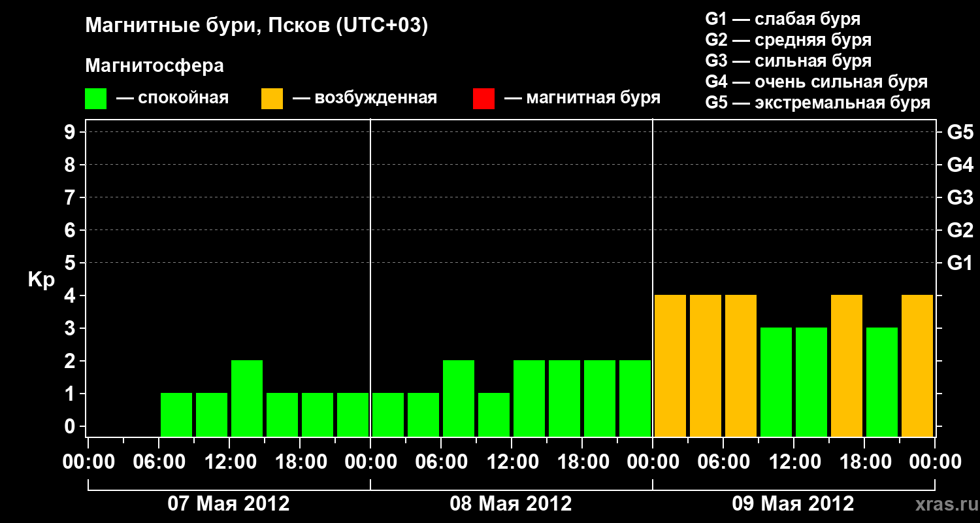
Task: Click 'G2 — средняя буря' legend line
Action: pyautogui.click(x=788, y=39)
